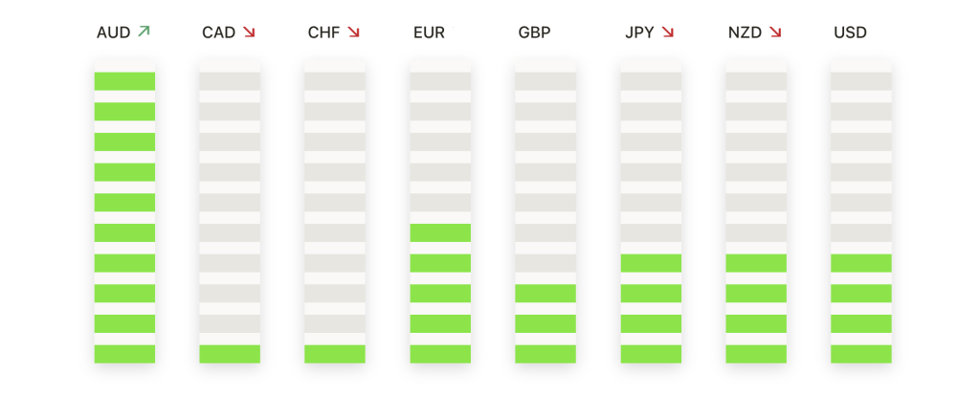Click the only green bar in CAD meter
Screen dimensions: 980x396
coord(230,354)
